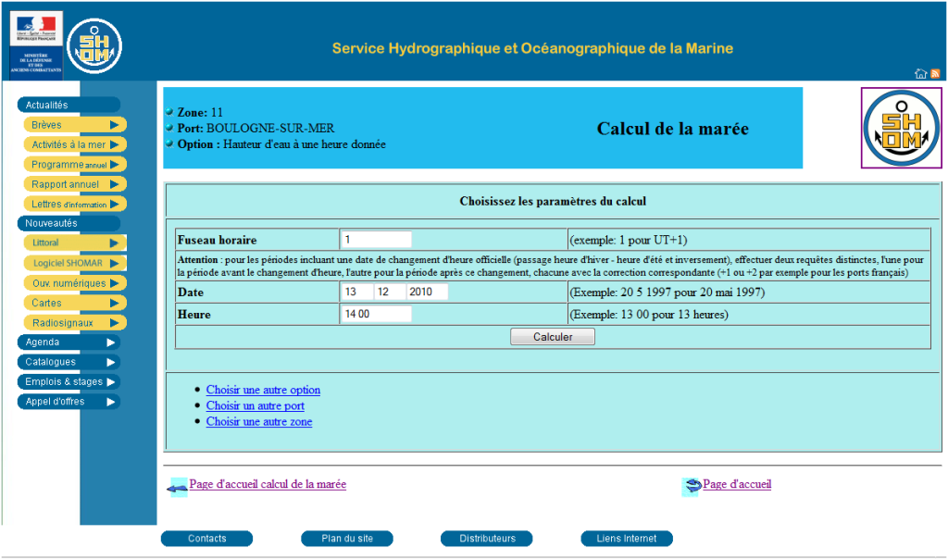
Task: Expand the Agenda menu
Action: tap(69, 342)
